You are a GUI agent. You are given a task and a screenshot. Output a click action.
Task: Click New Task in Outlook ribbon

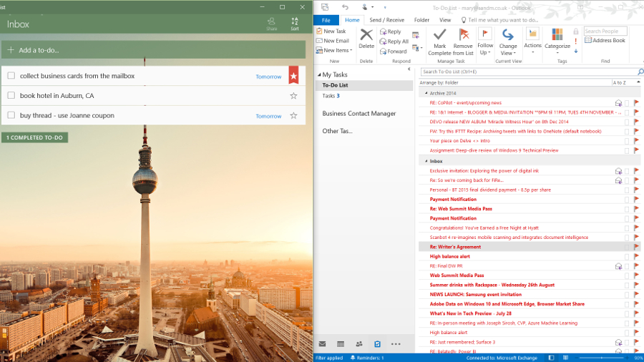click(331, 31)
